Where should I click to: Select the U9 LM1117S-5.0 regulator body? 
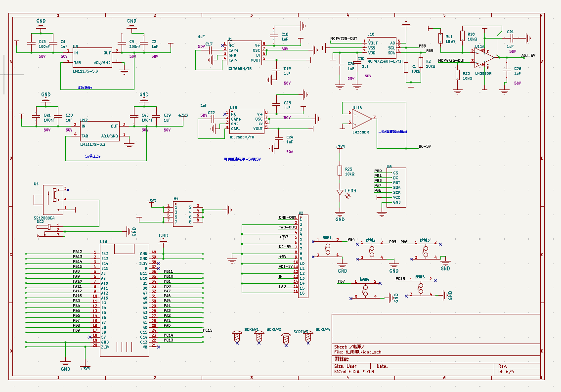pyautogui.click(x=92, y=57)
